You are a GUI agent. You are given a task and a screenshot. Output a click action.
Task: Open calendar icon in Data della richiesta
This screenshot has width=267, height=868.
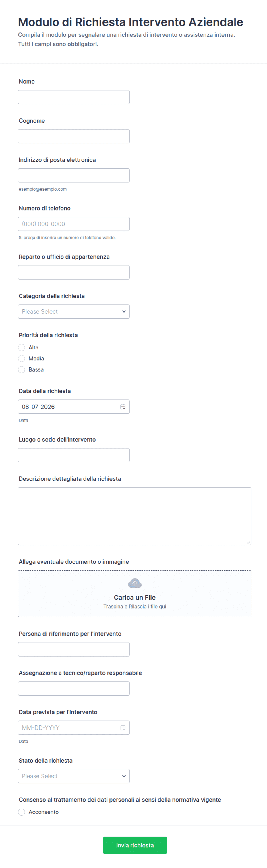coord(123,407)
